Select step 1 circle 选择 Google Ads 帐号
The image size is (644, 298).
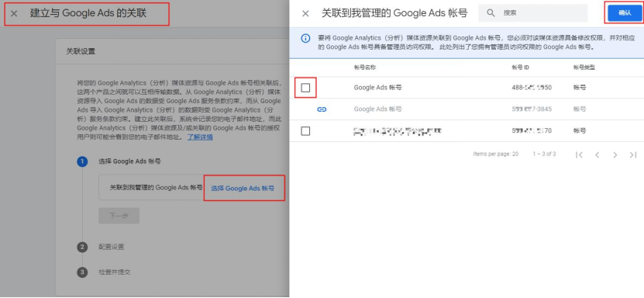(82, 161)
